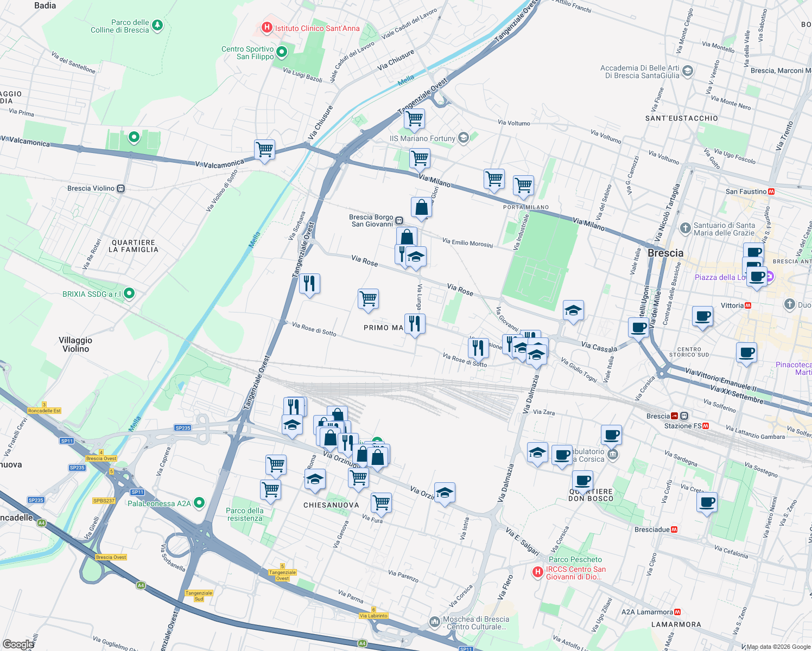Click the graduation cap icon near Via Cassala
Screen dimensions: 812x651
pos(573,309)
